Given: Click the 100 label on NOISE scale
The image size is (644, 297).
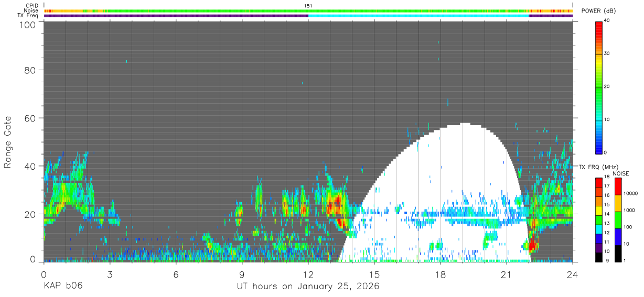Looking at the screenshot, I should pyautogui.click(x=628, y=227).
